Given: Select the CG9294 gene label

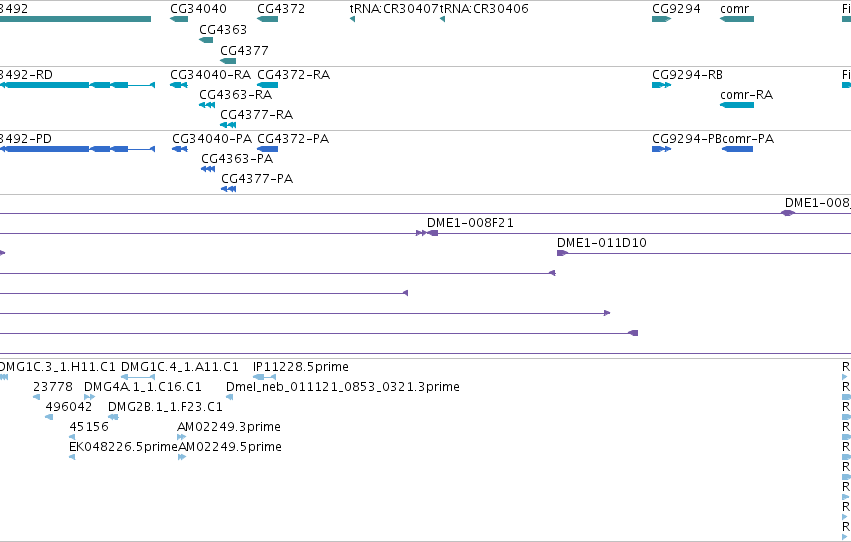Looking at the screenshot, I should pos(676,9).
